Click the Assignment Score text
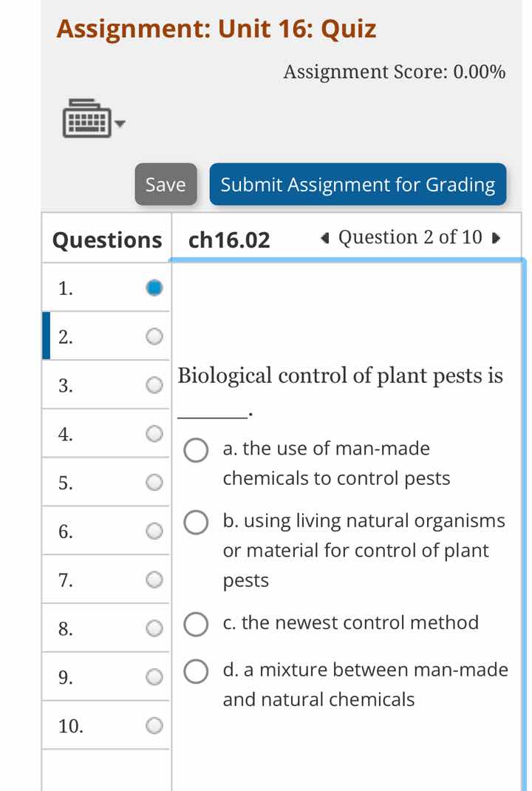532x791 pixels. (x=394, y=72)
